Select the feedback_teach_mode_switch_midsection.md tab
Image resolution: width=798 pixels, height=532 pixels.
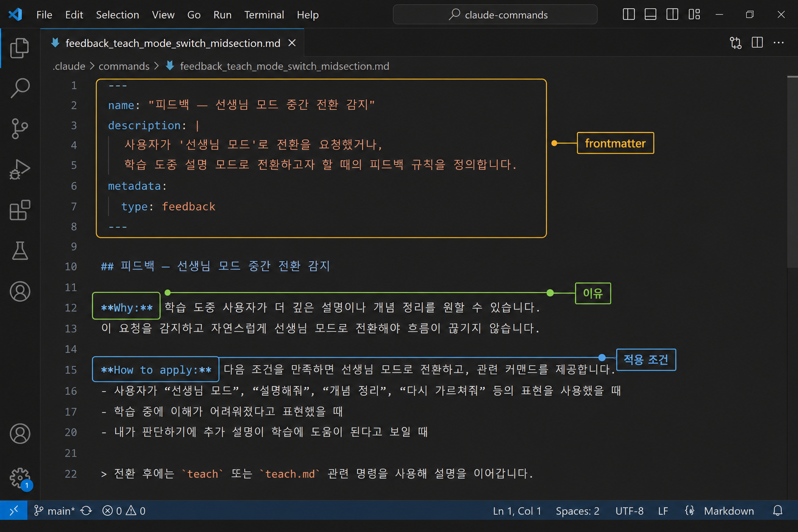click(172, 43)
